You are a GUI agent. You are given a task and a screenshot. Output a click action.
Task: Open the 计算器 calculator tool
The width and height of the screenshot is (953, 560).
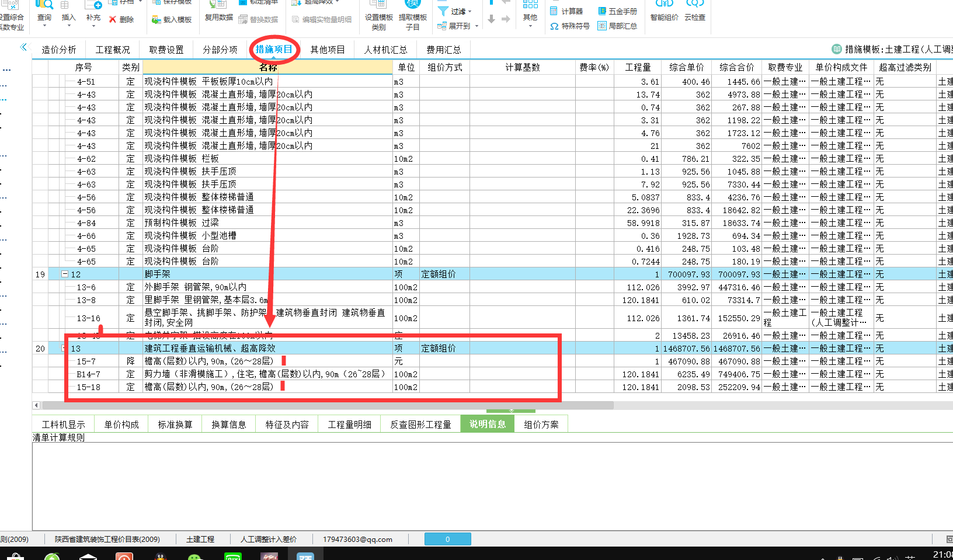point(566,11)
